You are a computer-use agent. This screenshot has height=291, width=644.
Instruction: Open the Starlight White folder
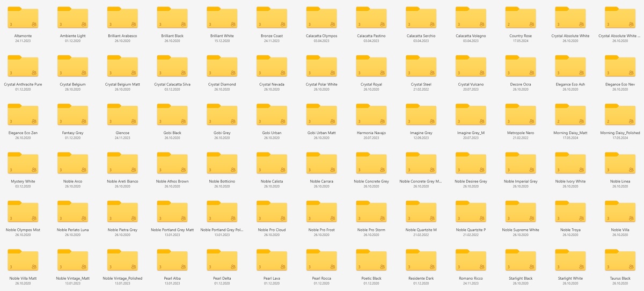[x=570, y=260]
